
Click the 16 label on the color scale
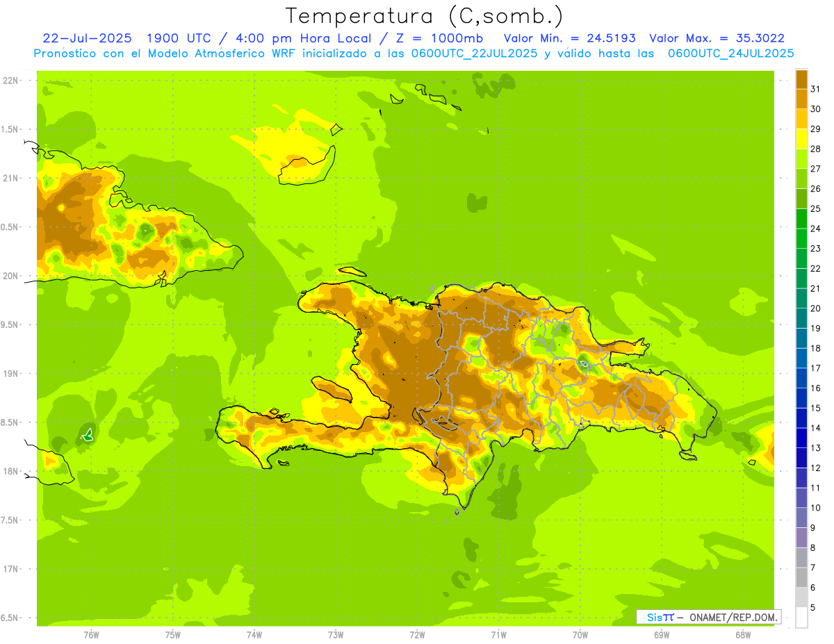(815, 388)
